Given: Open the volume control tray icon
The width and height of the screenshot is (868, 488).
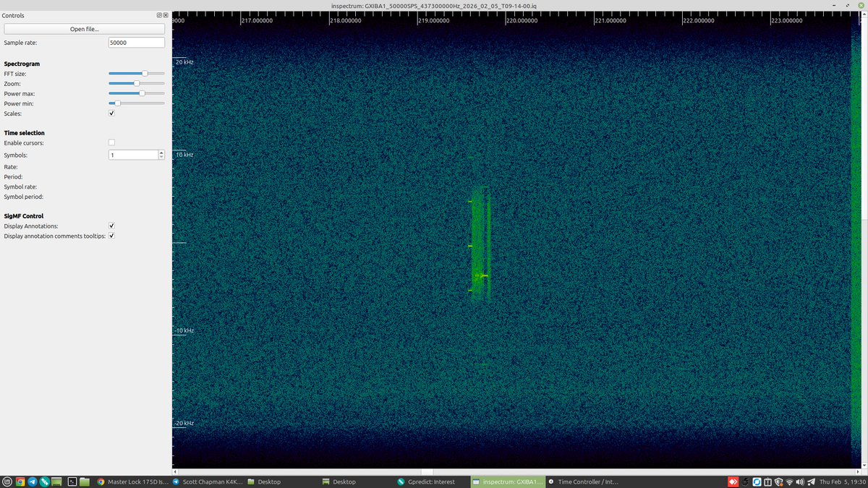Looking at the screenshot, I should [800, 481].
